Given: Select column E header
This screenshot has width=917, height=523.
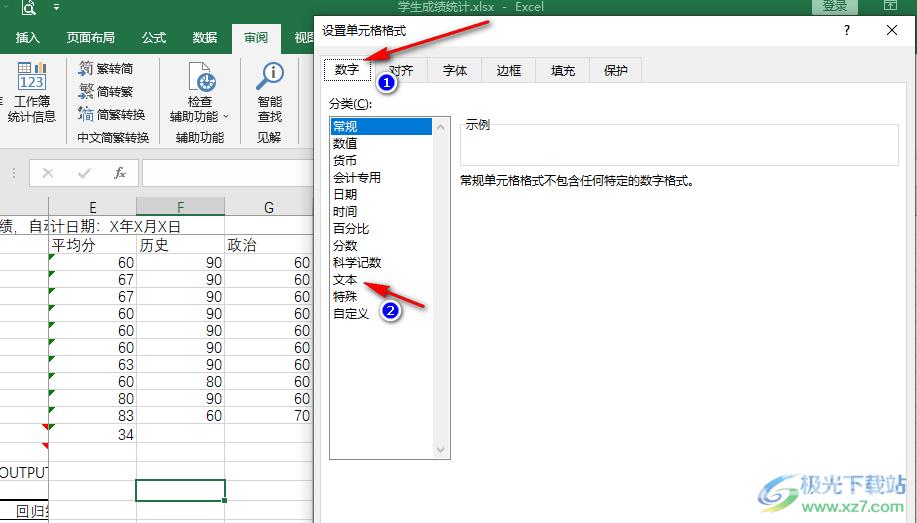Looking at the screenshot, I should click(92, 207).
